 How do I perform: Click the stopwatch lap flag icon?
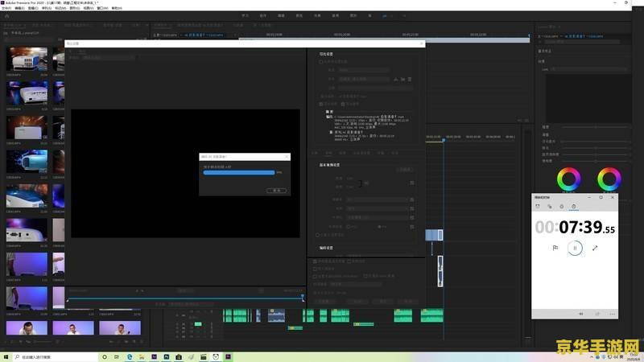pyautogui.click(x=555, y=248)
